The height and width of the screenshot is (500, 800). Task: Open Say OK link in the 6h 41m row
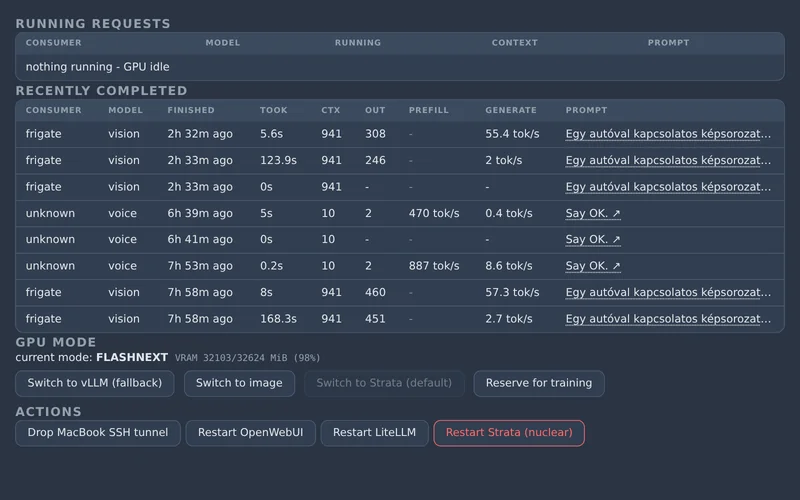593,240
